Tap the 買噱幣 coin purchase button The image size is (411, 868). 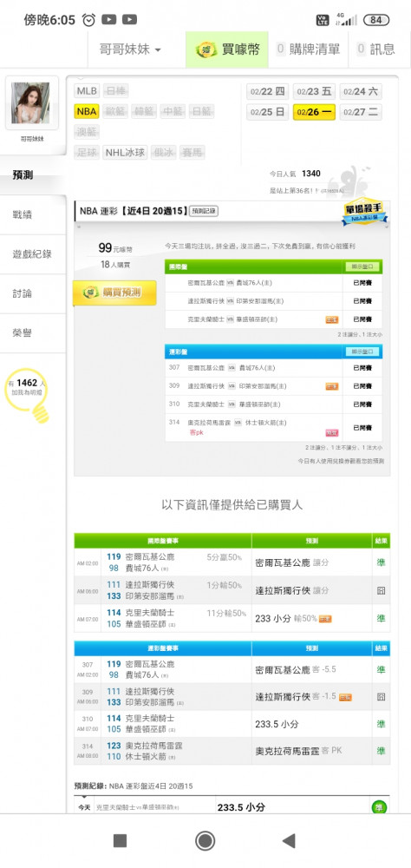point(227,49)
